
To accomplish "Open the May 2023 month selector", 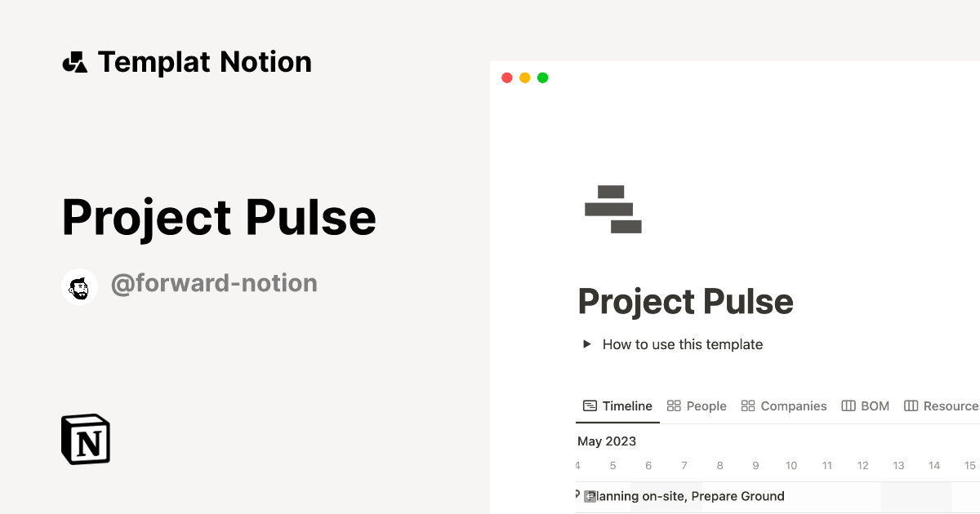I will pos(607,441).
